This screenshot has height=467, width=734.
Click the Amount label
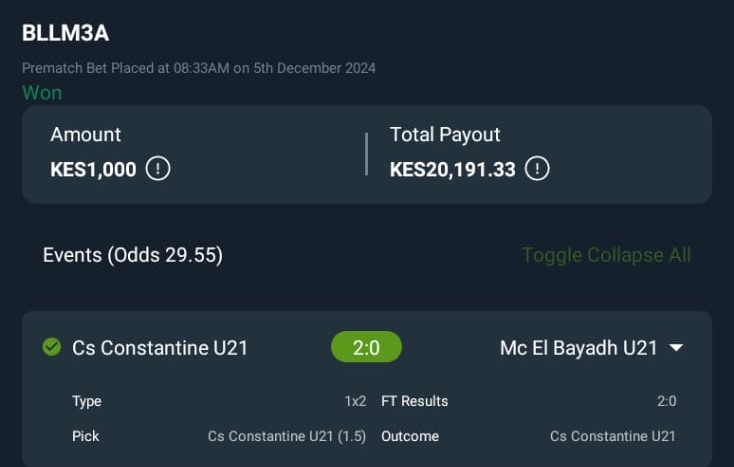(86, 135)
